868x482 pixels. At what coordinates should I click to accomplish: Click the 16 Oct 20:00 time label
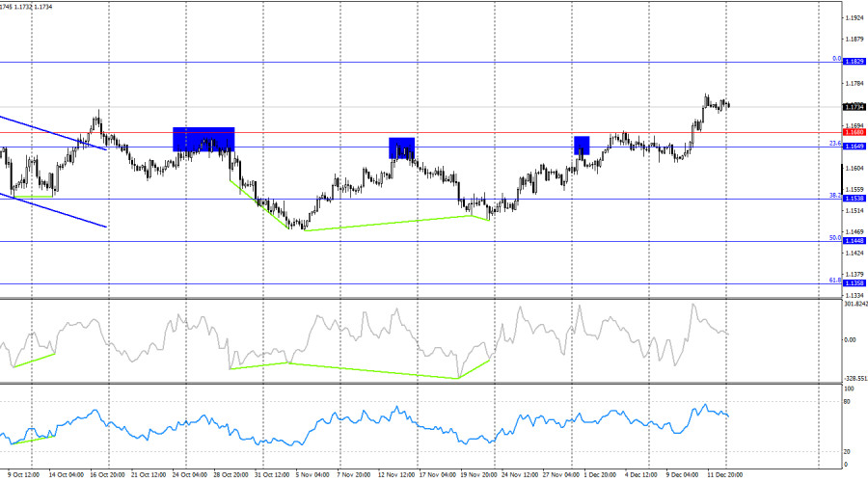point(107,475)
